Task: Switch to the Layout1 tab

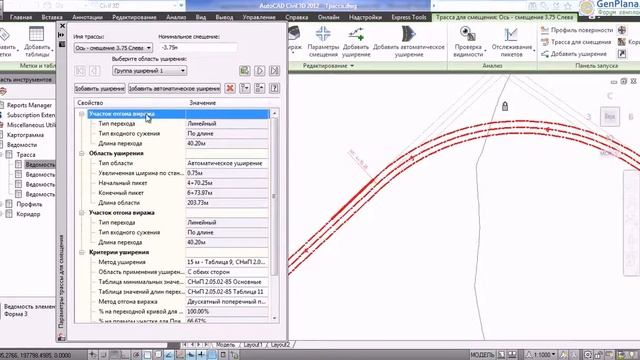Action: [x=253, y=345]
